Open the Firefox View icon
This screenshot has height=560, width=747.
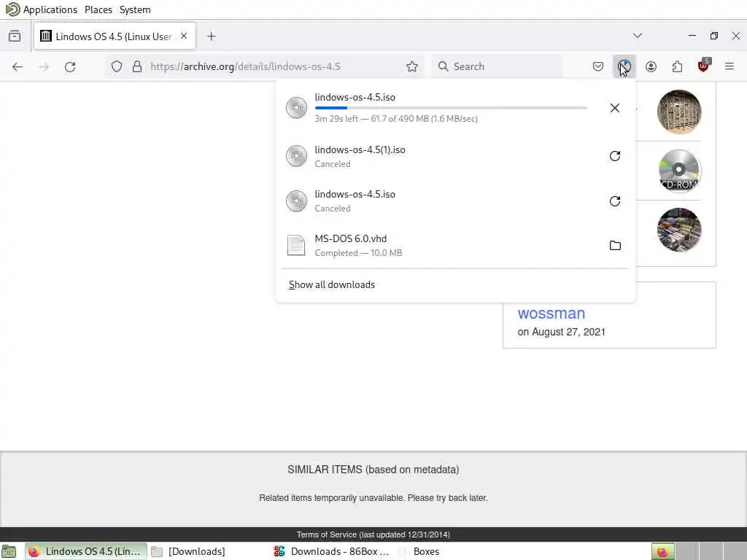15,36
